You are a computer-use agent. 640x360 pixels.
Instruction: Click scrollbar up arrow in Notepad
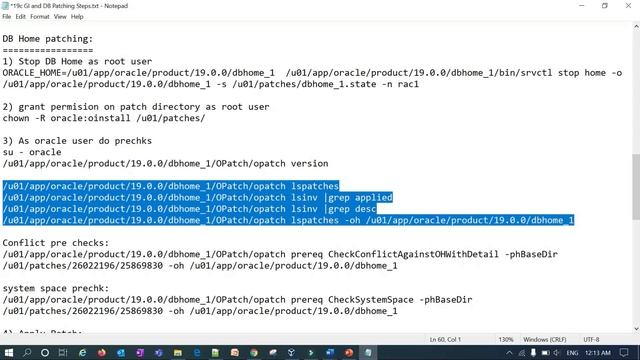[x=636, y=27]
